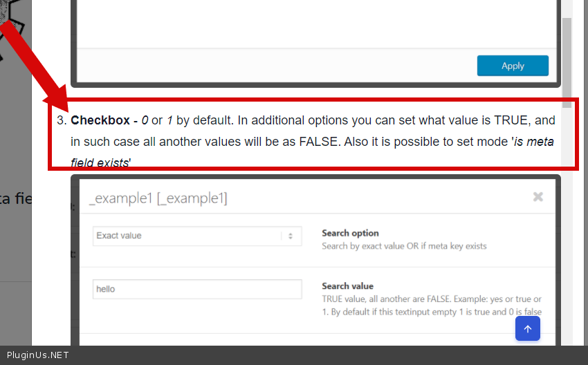Image resolution: width=588 pixels, height=365 pixels.
Task: Click the blue scroll-to-top arrow button
Action: [x=527, y=329]
